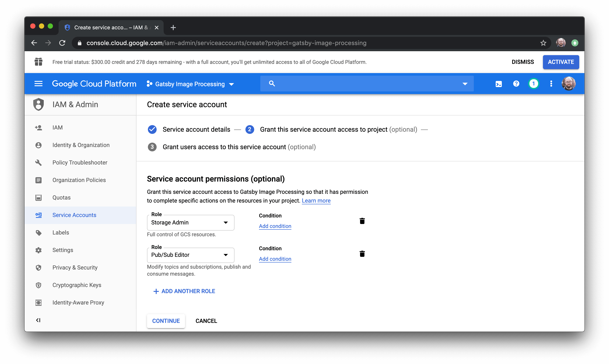
Task: Click the ADD ANOTHER ROLE button
Action: [183, 291]
